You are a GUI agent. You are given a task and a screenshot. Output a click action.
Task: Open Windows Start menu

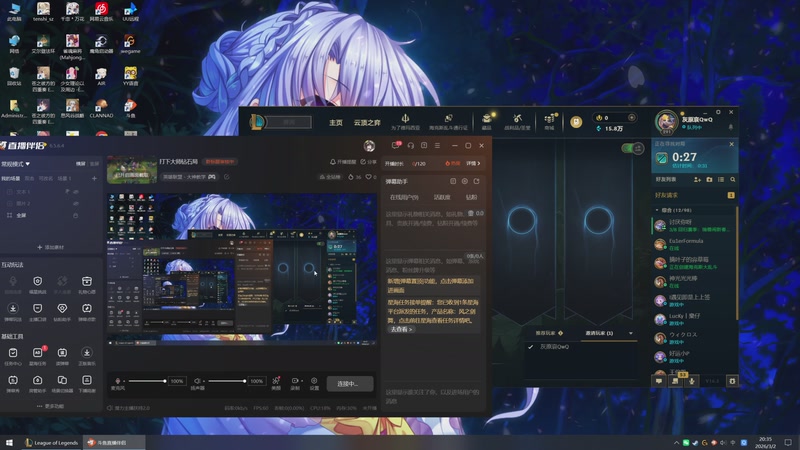tap(9, 442)
